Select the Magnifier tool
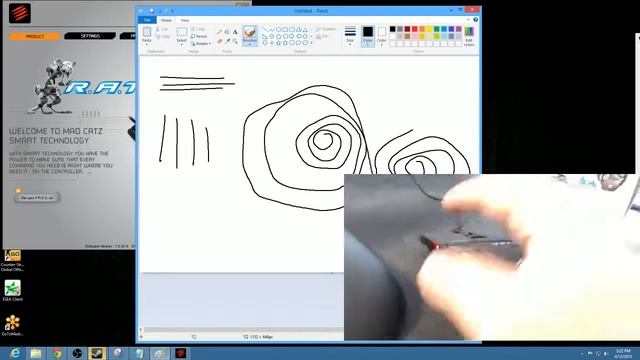 235,41
